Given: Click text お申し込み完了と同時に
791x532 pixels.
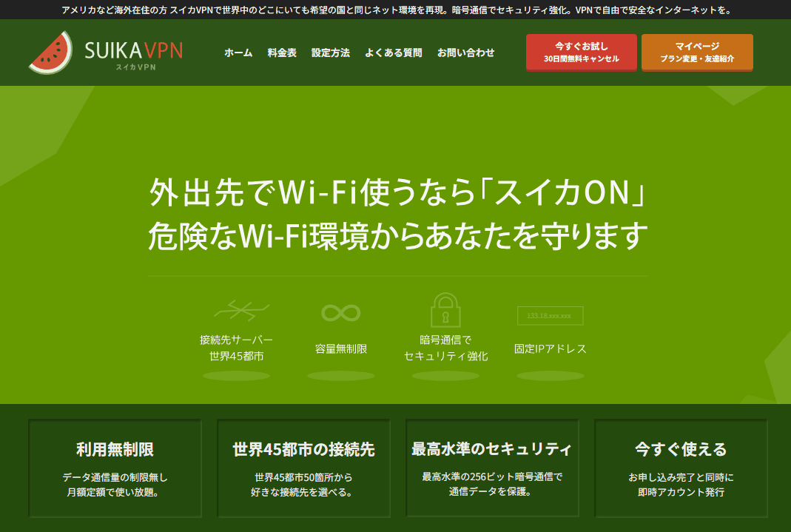Looking at the screenshot, I should pos(681,477).
